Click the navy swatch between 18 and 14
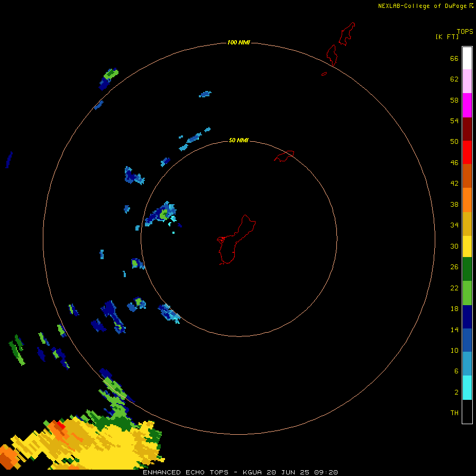The width and height of the screenshot is (476, 476). 467,317
